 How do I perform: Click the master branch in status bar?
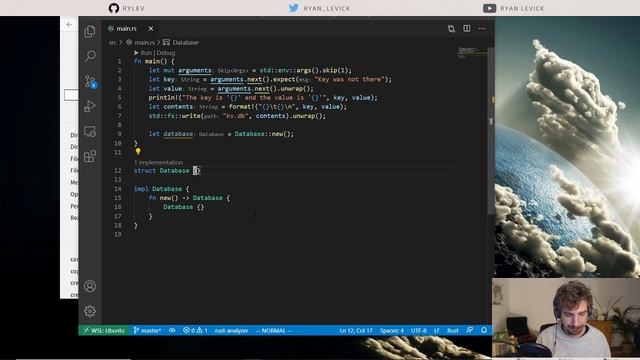point(147,331)
